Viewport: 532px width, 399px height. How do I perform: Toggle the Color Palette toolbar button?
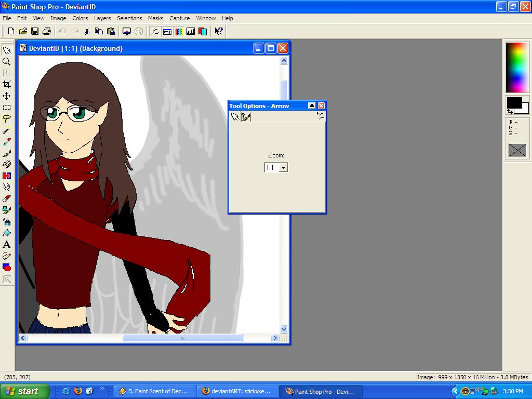(x=179, y=32)
